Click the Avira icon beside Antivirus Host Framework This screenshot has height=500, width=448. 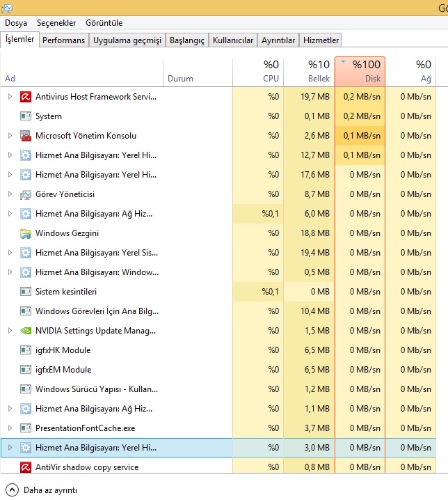(26, 97)
